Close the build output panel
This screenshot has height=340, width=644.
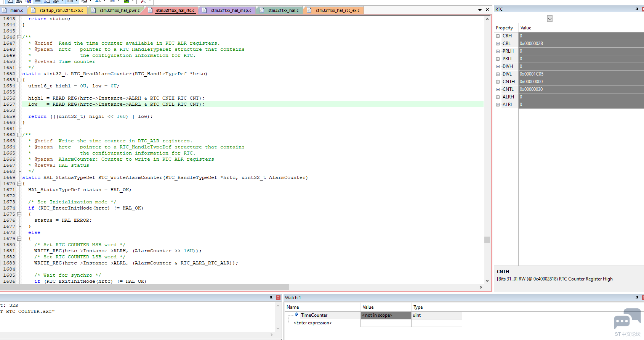pyautogui.click(x=278, y=298)
